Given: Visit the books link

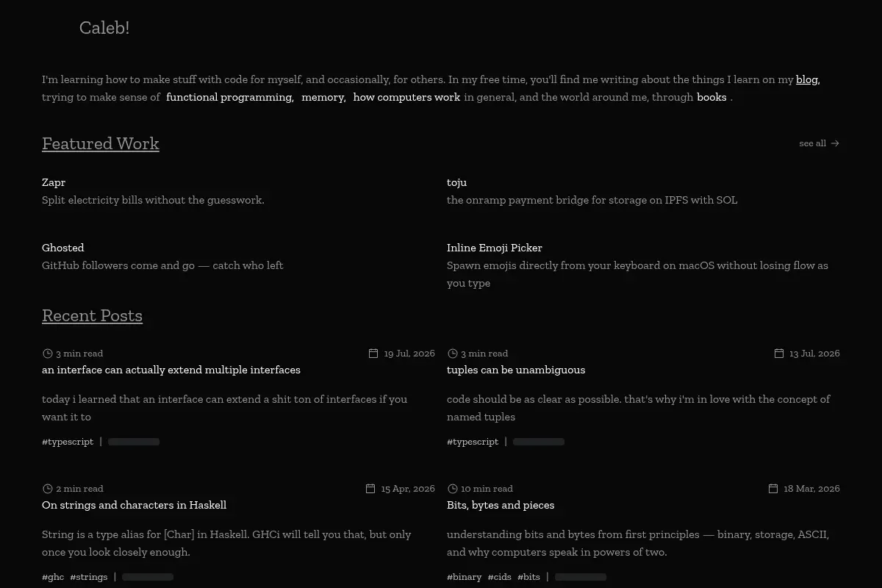Looking at the screenshot, I should tap(711, 97).
